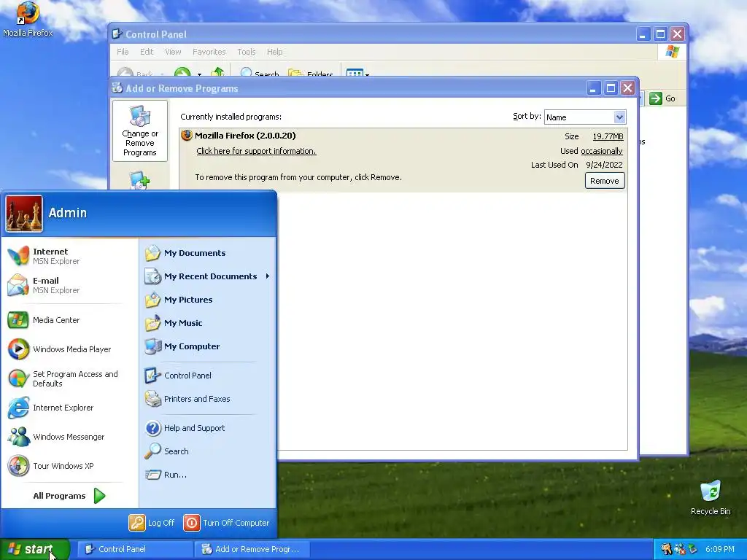Minimize Add or Remove Programs window

point(593,88)
